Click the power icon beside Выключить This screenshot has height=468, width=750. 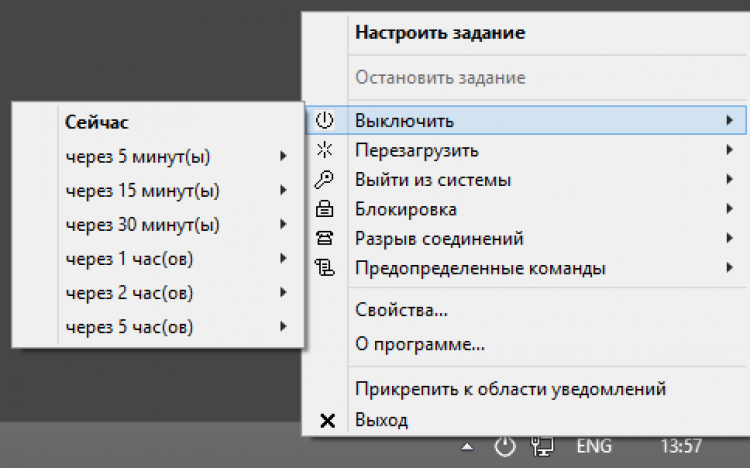[x=324, y=121]
